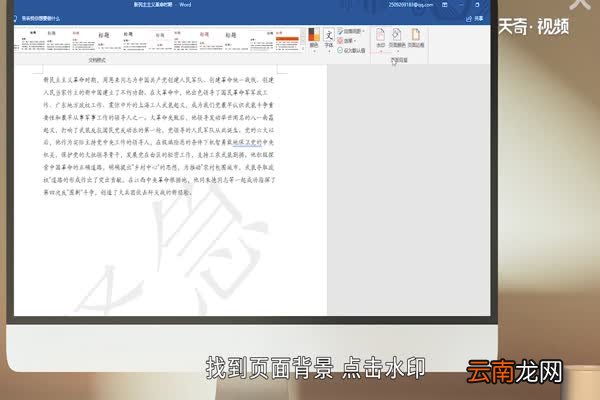Viewport: 600px width, 400px height.
Task: Click the Page Borders (页面边框) icon
Action: 416,38
